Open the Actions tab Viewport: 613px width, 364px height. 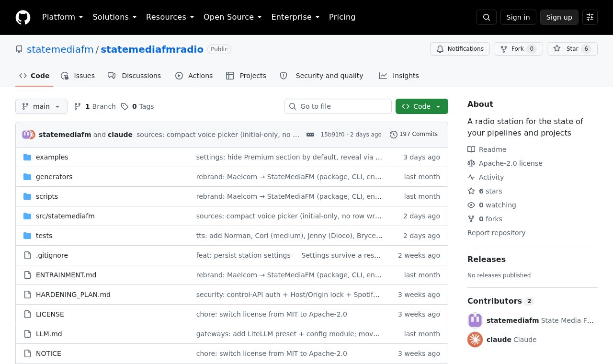(194, 76)
